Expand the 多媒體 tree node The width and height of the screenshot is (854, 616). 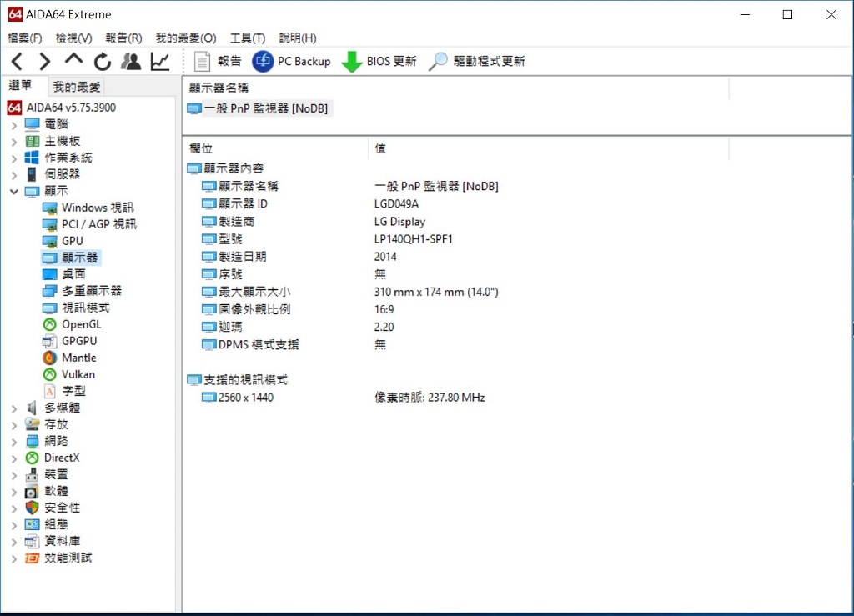[14, 408]
